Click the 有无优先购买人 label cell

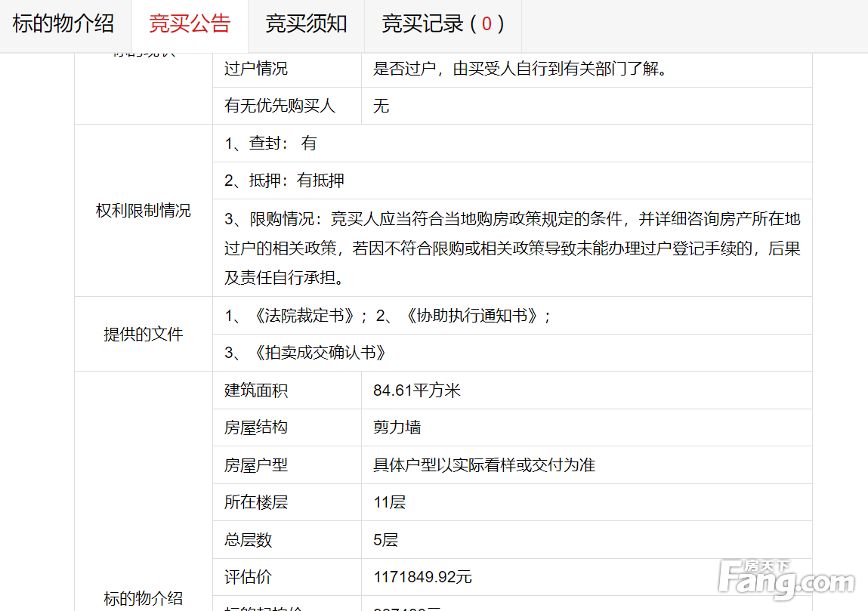coord(280,106)
